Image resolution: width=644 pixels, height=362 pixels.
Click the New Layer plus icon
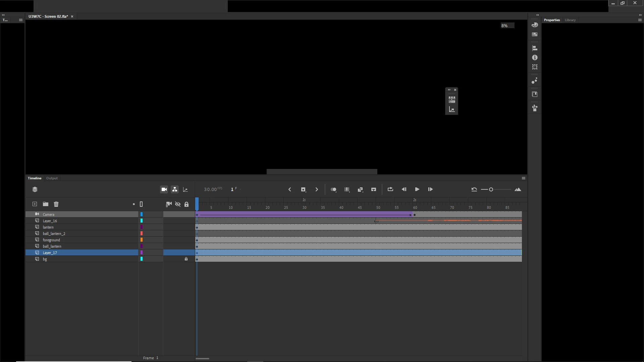click(x=35, y=204)
